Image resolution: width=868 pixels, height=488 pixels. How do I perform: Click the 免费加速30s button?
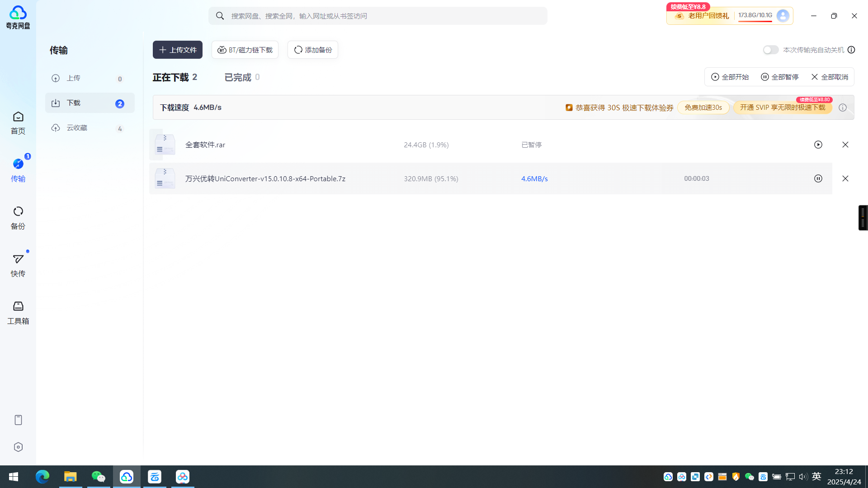pyautogui.click(x=703, y=108)
